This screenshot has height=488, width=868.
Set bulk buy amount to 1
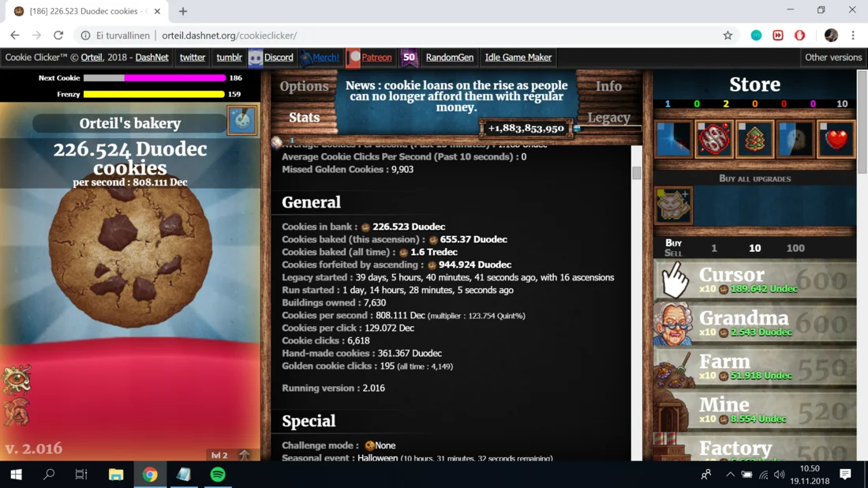coord(714,248)
